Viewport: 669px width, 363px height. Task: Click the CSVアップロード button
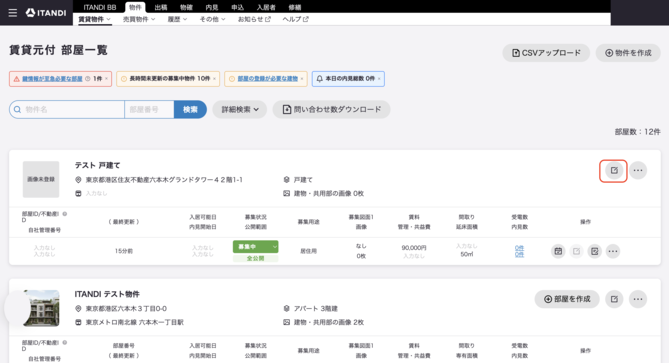[x=546, y=53]
